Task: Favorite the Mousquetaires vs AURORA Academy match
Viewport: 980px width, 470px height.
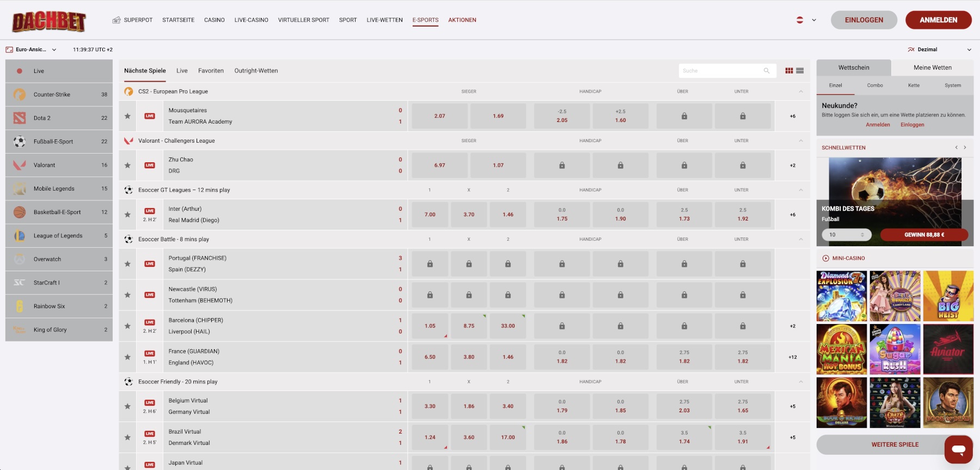Action: click(x=127, y=116)
